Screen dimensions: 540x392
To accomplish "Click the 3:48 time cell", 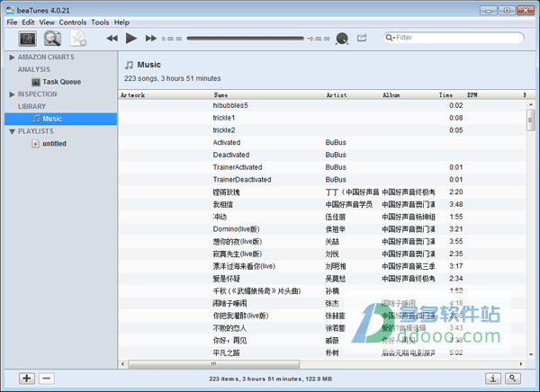I will pyautogui.click(x=456, y=204).
